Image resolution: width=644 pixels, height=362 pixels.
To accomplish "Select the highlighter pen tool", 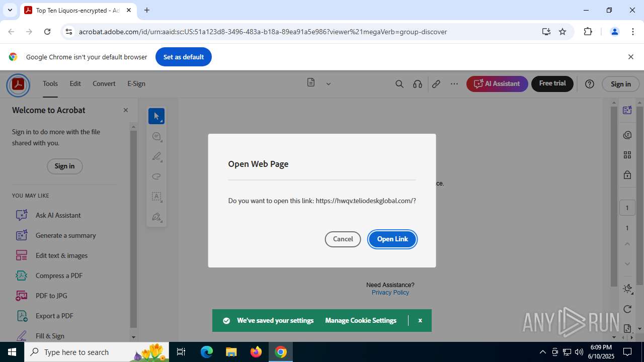I will (156, 156).
